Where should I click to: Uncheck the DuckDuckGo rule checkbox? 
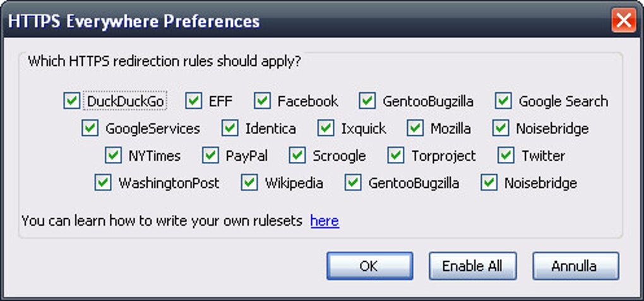pyautogui.click(x=72, y=101)
